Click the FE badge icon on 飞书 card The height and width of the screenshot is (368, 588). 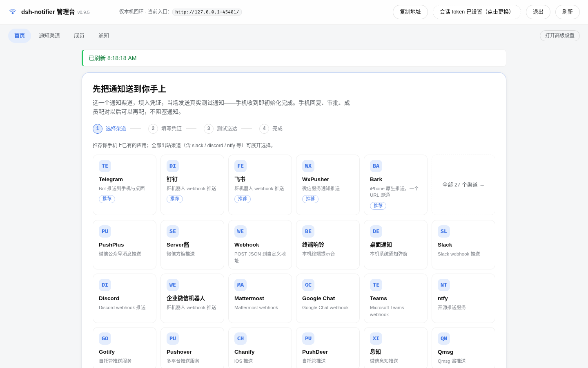(x=241, y=166)
